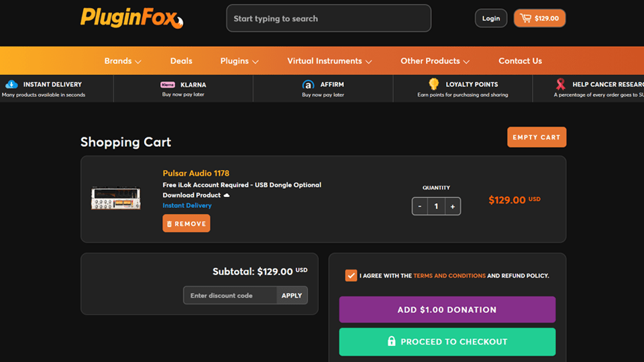Click the Loyalty Points lightbulb icon

point(434,84)
